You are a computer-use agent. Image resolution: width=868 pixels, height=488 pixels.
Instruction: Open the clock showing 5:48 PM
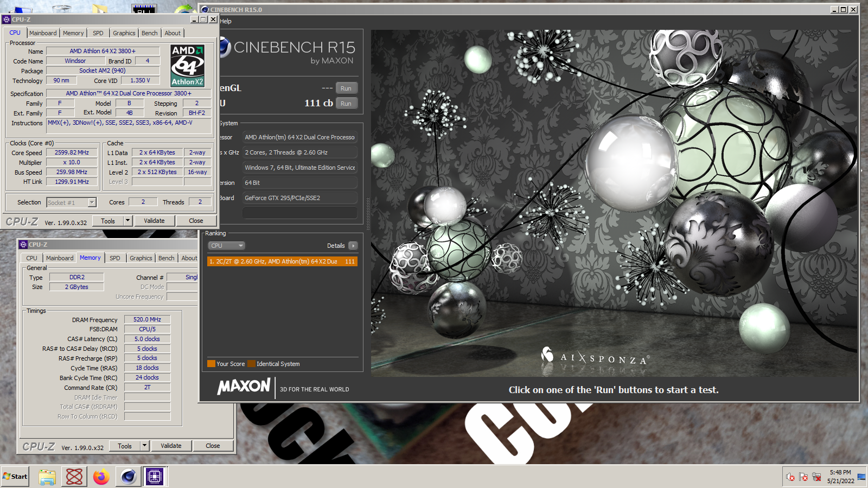tap(840, 477)
